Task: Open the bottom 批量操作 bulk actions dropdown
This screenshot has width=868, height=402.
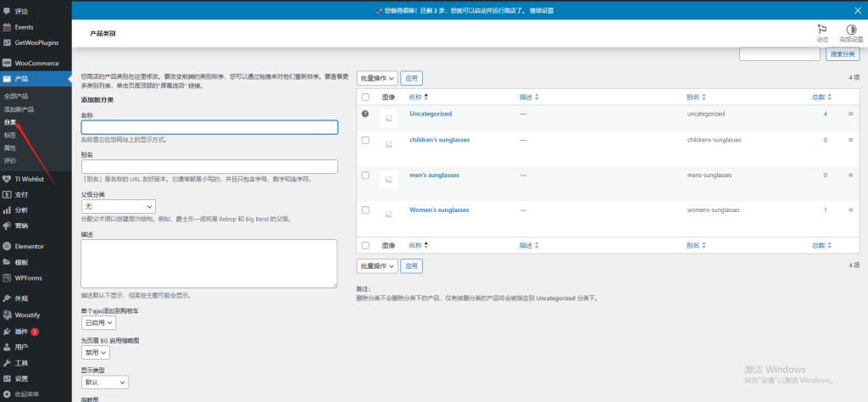Action: coord(377,265)
